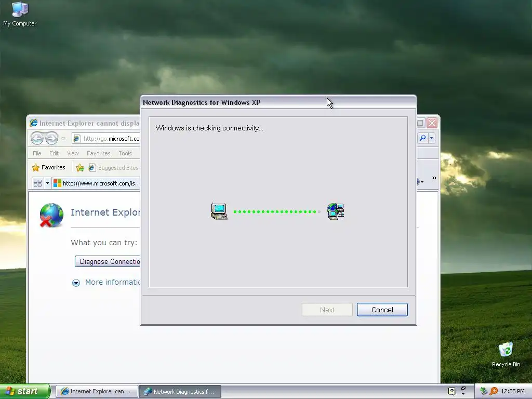Open the File menu in Internet Explorer
532x399 pixels.
tap(37, 153)
